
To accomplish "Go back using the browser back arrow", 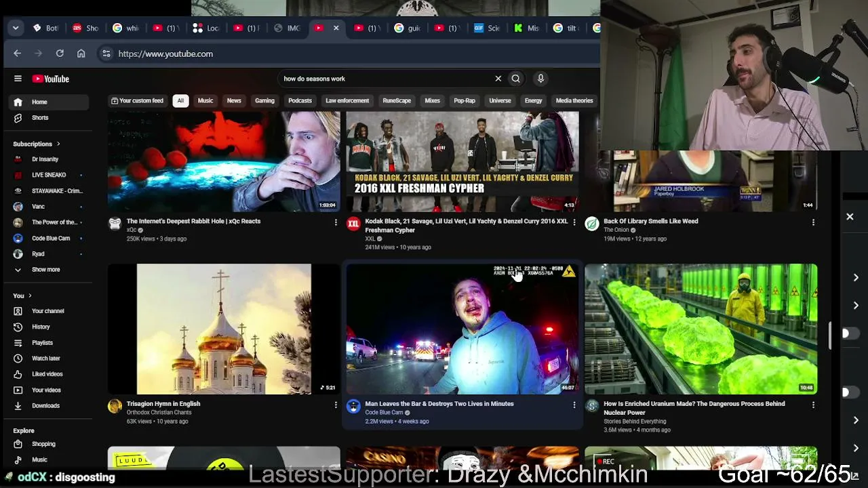I will [18, 54].
